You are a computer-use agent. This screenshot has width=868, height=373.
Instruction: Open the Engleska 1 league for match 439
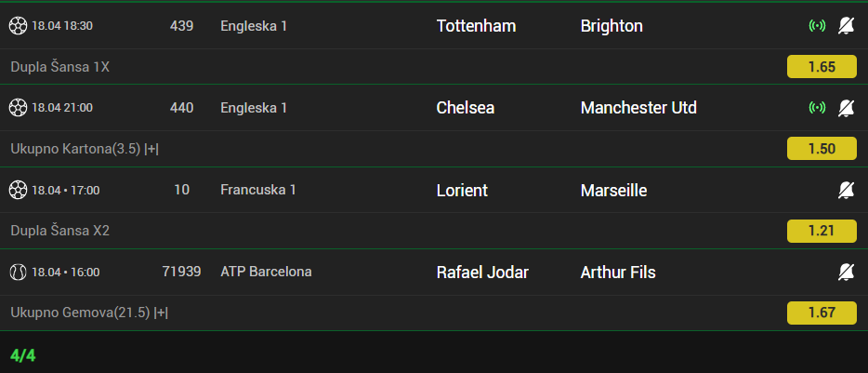[x=254, y=26]
